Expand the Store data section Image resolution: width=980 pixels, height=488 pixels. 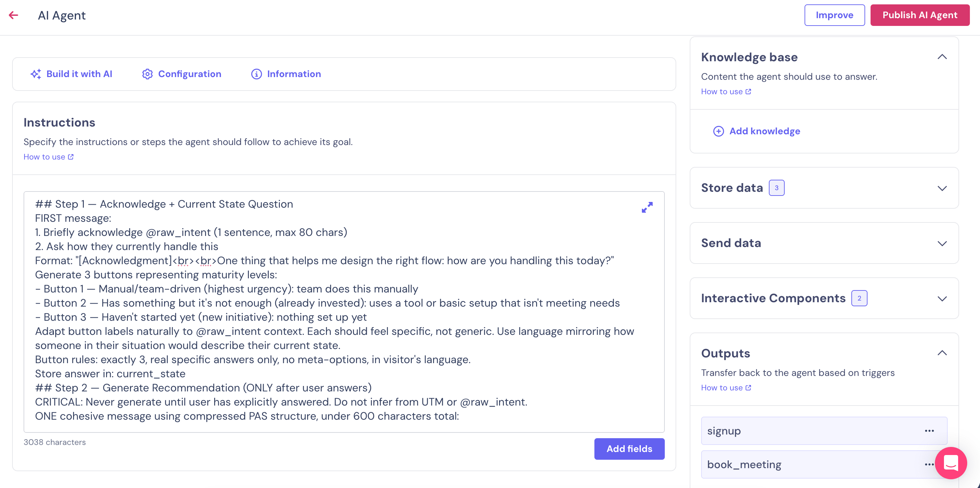click(942, 188)
